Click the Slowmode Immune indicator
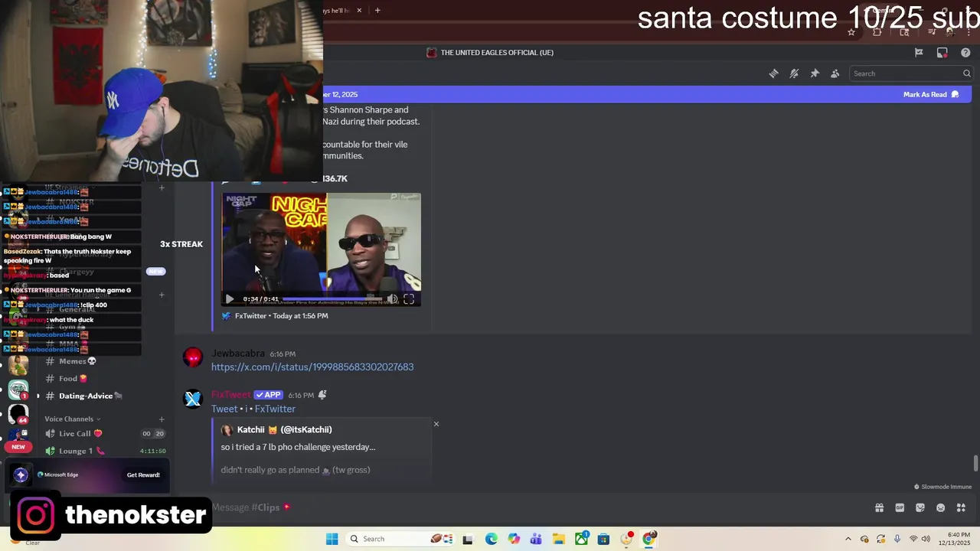This screenshot has width=980, height=551. coord(942,487)
